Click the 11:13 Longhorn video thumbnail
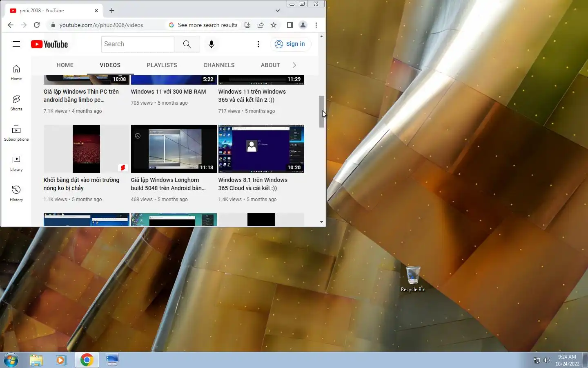 (174, 149)
